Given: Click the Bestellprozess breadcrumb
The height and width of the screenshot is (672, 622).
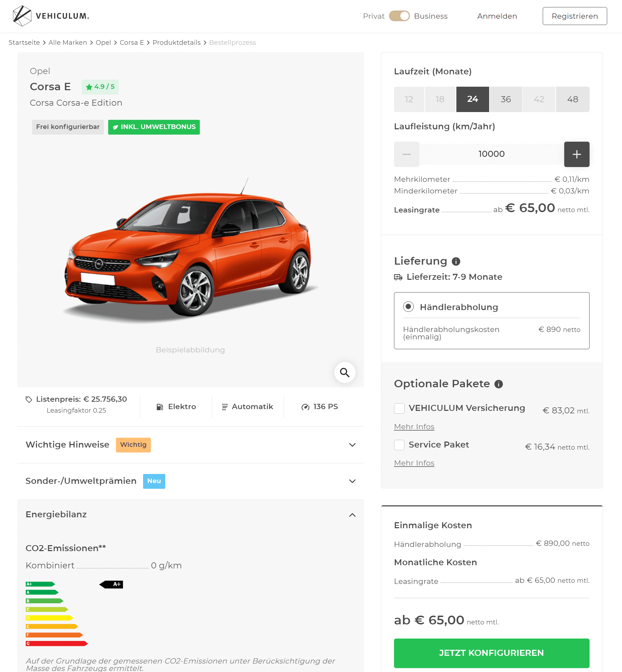Looking at the screenshot, I should tap(233, 43).
